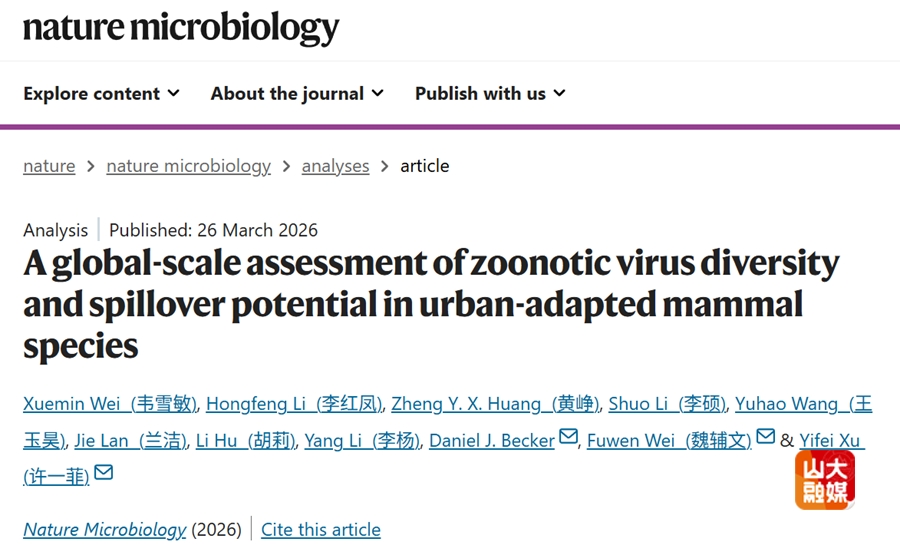Expand the Publish with us menu

pos(490,93)
